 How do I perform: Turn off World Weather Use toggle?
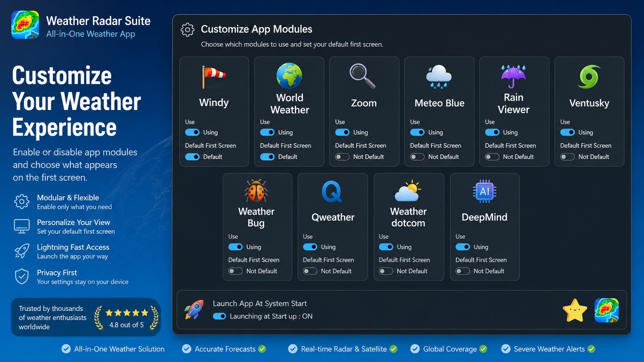267,132
